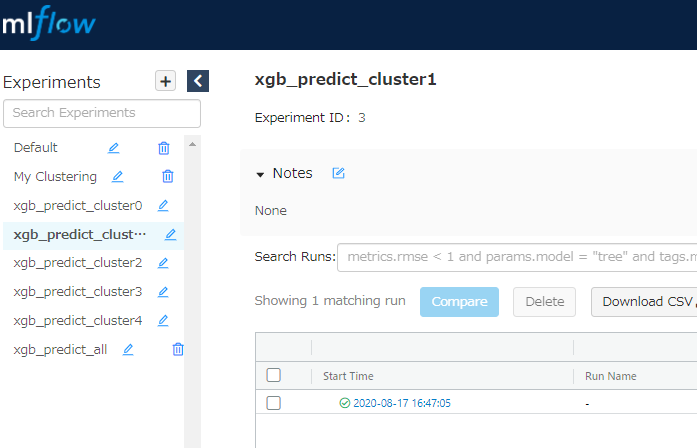
Task: Click the Delete runs button
Action: tap(545, 302)
